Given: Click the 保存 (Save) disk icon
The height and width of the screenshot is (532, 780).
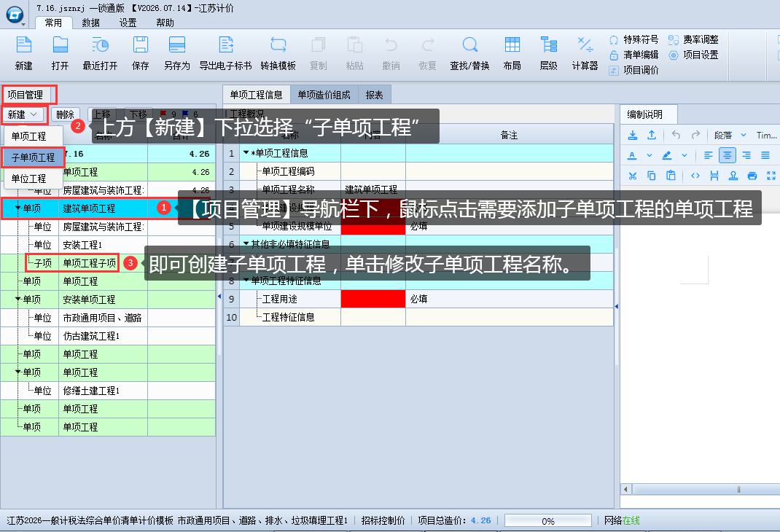Looking at the screenshot, I should (140, 45).
